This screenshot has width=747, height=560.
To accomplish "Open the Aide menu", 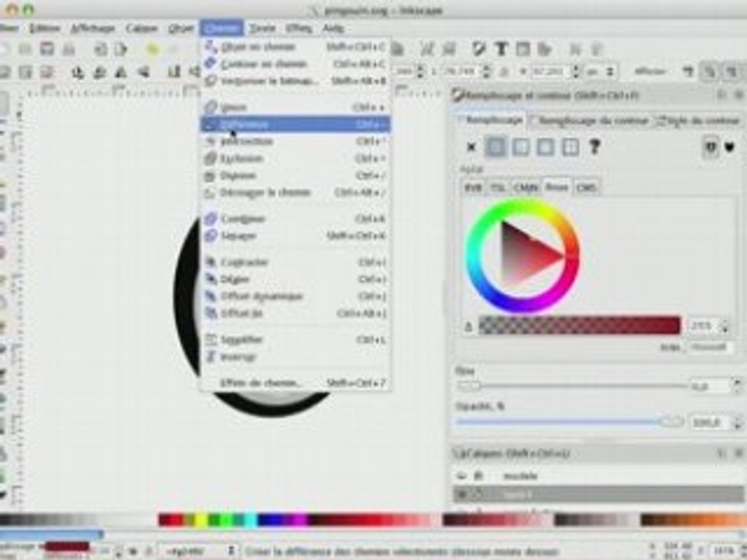I will pos(333,28).
